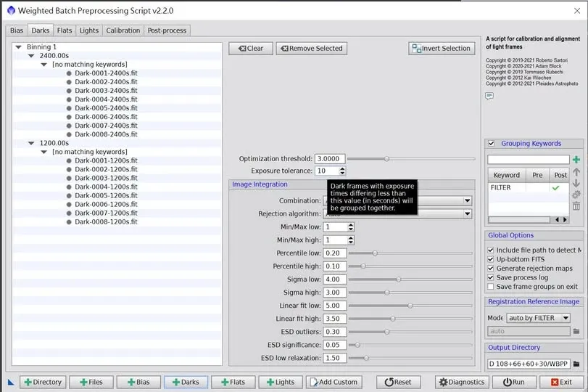Click the add Bias button
The height and width of the screenshot is (392, 588).
(138, 383)
